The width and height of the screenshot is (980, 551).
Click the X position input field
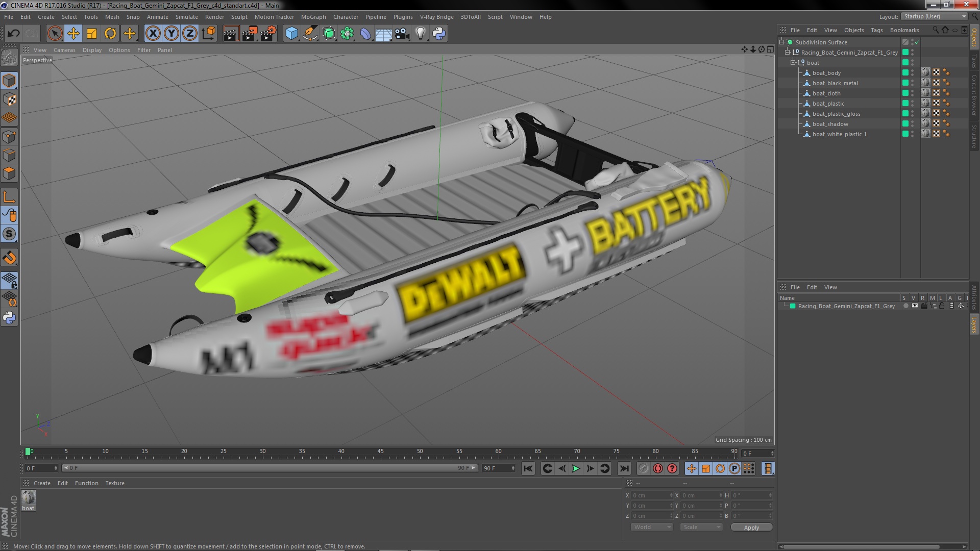[x=652, y=495]
